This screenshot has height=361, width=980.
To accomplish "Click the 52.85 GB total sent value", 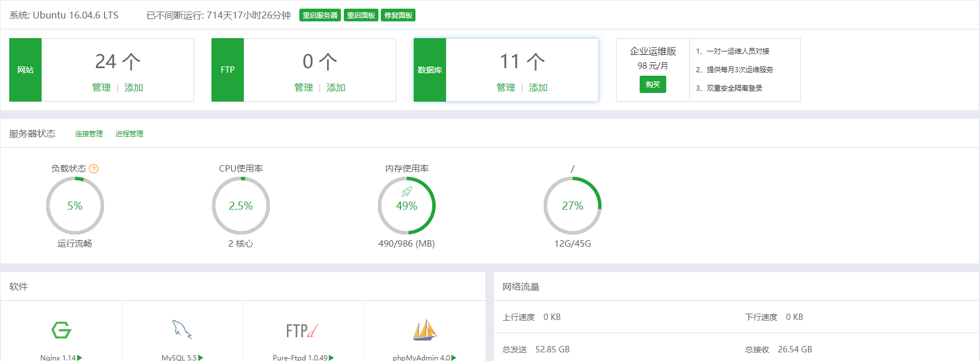I will click(x=552, y=349).
